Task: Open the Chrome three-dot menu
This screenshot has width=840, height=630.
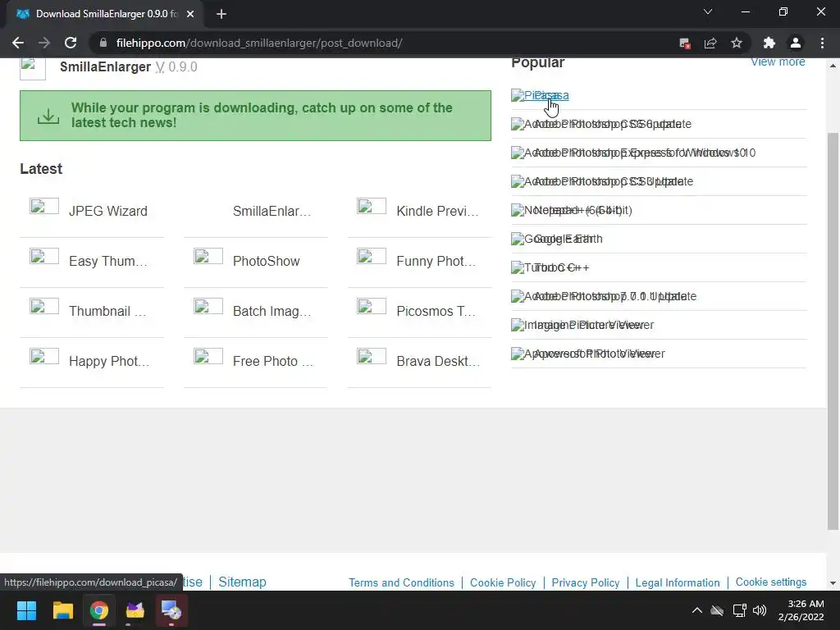Action: click(x=822, y=43)
